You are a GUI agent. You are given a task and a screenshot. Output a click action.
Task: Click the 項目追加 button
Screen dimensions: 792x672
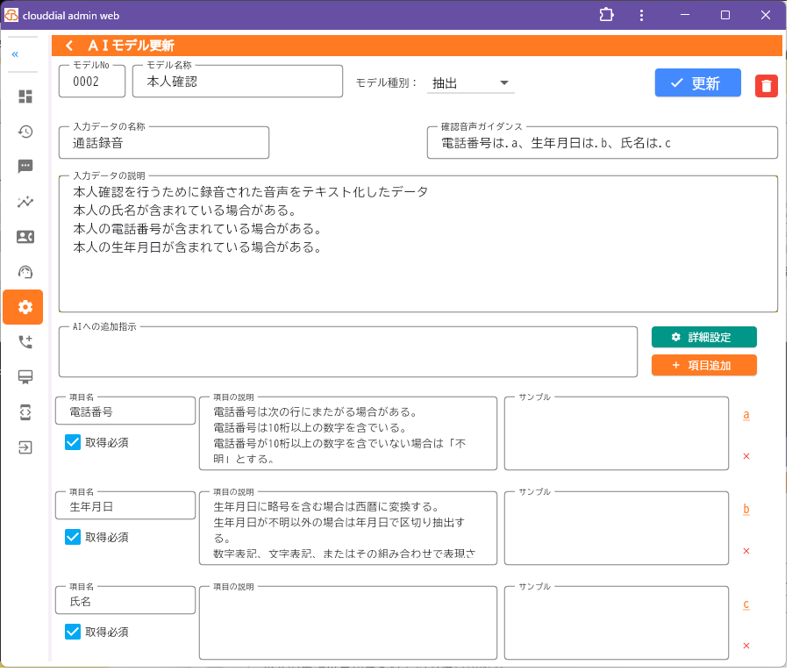(x=704, y=365)
